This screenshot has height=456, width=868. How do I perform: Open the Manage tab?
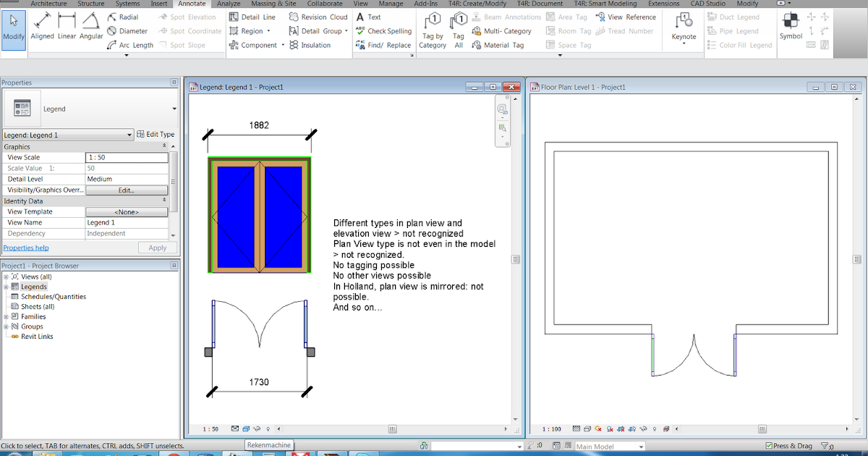[x=391, y=3]
